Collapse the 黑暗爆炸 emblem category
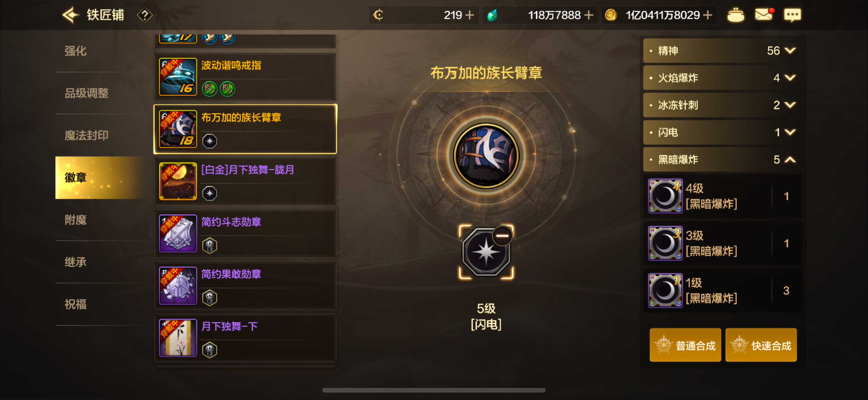Screen dimensions: 868x400 click(x=721, y=159)
